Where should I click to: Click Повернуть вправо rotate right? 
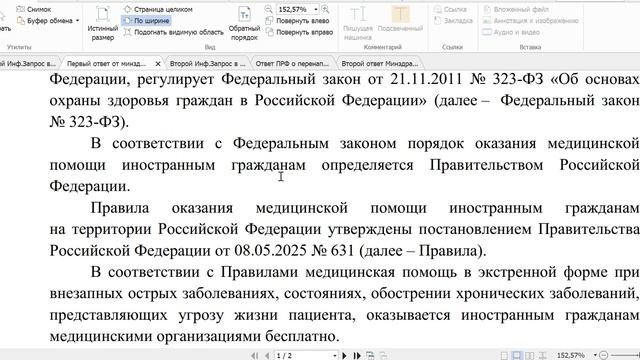click(300, 32)
